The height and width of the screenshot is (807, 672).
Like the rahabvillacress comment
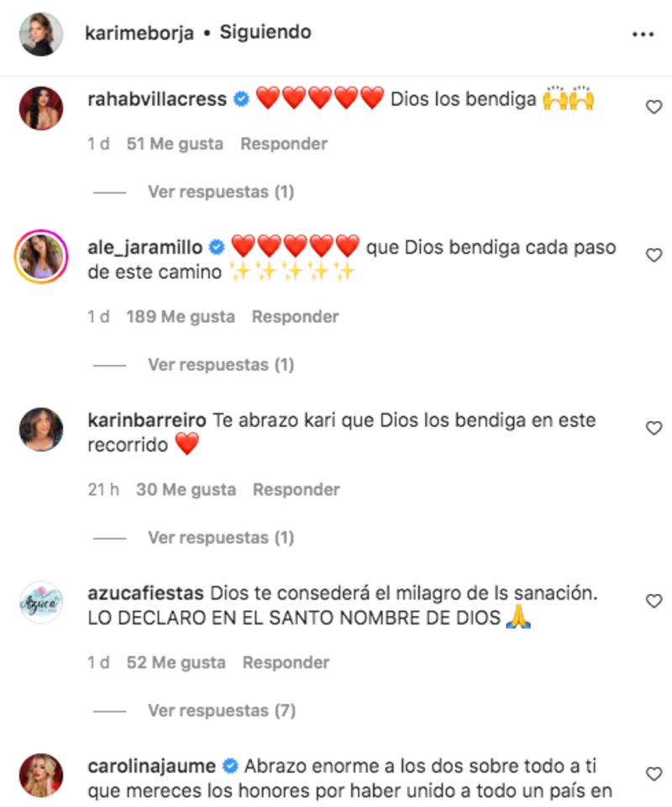tap(654, 107)
